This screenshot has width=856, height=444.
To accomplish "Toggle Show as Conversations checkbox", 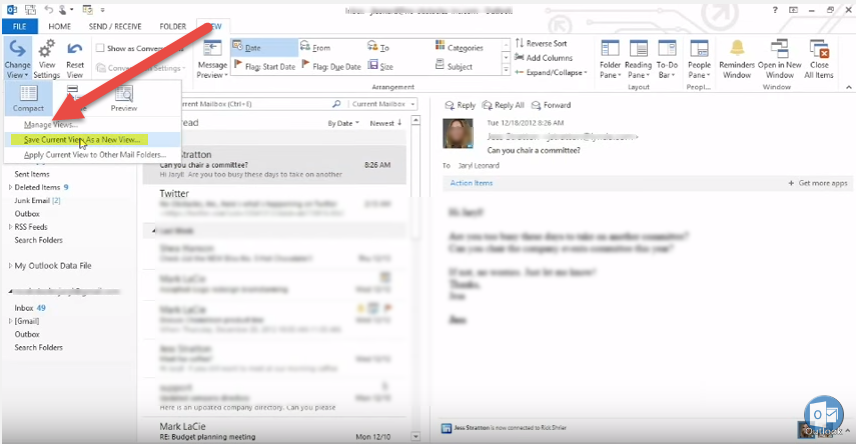I will coord(100,48).
